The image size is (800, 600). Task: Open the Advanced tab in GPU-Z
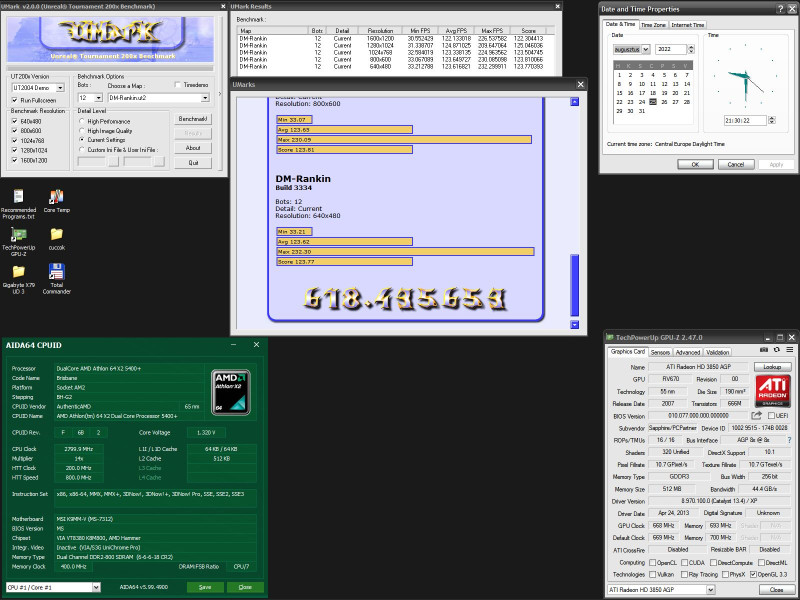(687, 353)
